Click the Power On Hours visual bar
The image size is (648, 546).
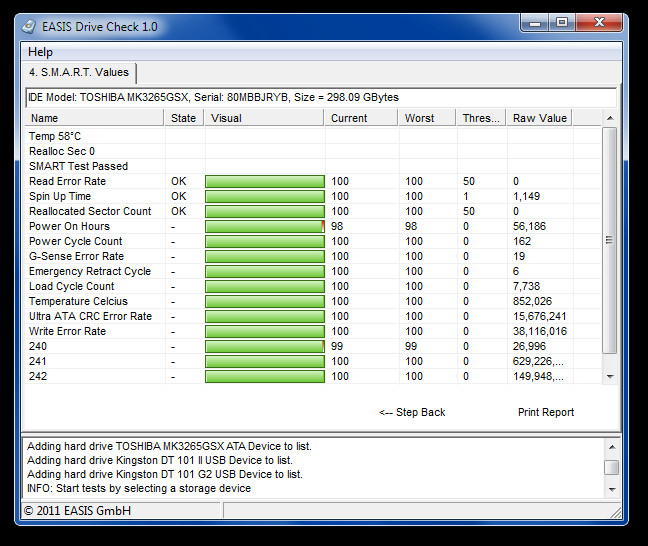coord(265,227)
